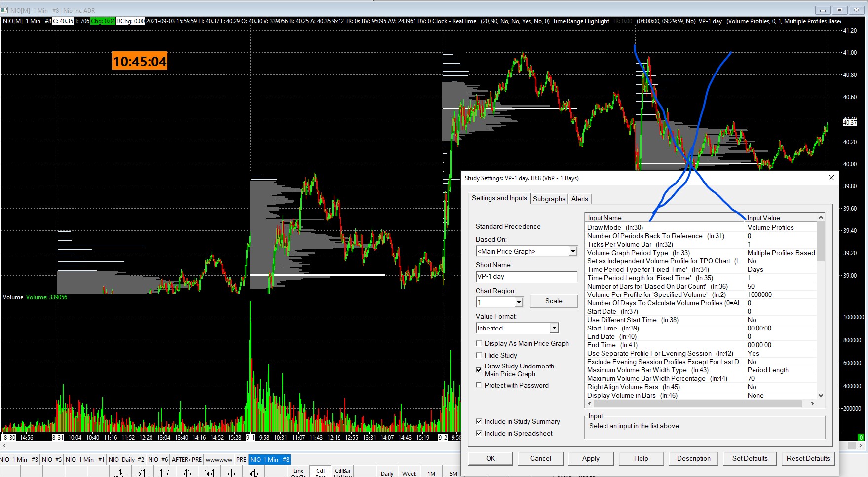The width and height of the screenshot is (868, 477).
Task: Open the wwwwww chart tab
Action: (219, 459)
